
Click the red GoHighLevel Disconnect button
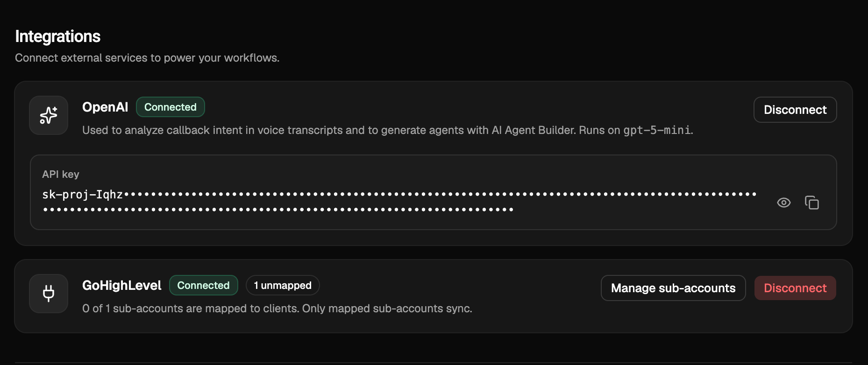(795, 288)
